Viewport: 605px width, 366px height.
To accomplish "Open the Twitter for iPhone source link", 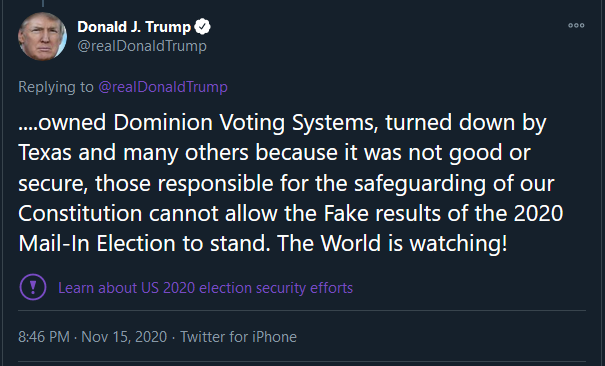I will coord(238,337).
